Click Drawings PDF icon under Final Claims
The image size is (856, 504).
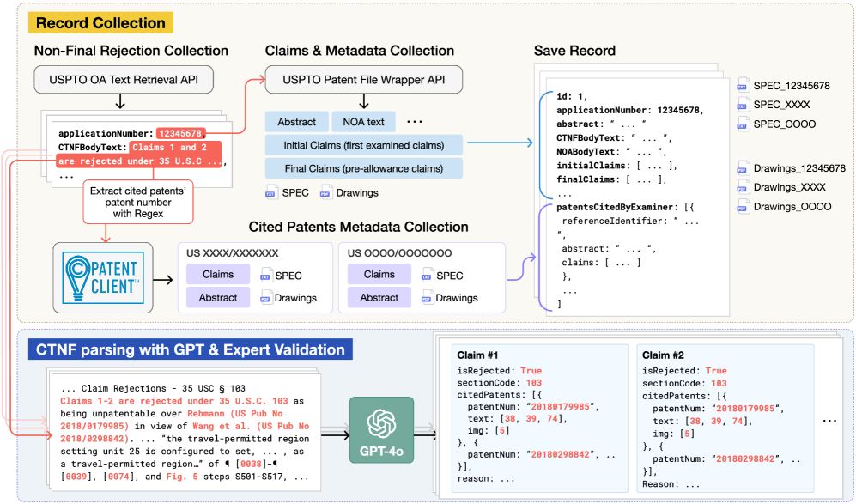point(326,192)
